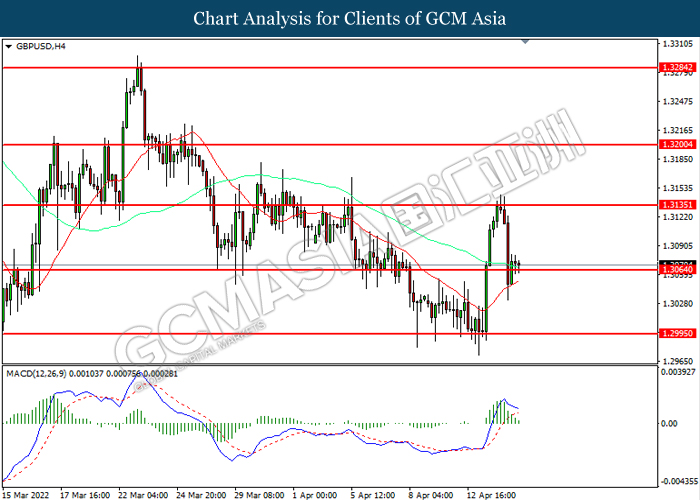Click the 1.32475 price axis value
700x500 pixels.
(x=678, y=101)
